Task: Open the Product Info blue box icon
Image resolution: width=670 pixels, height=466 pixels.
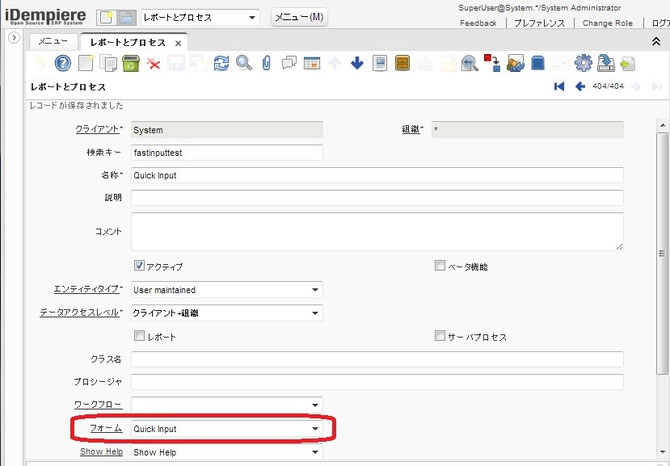Action: [x=538, y=63]
